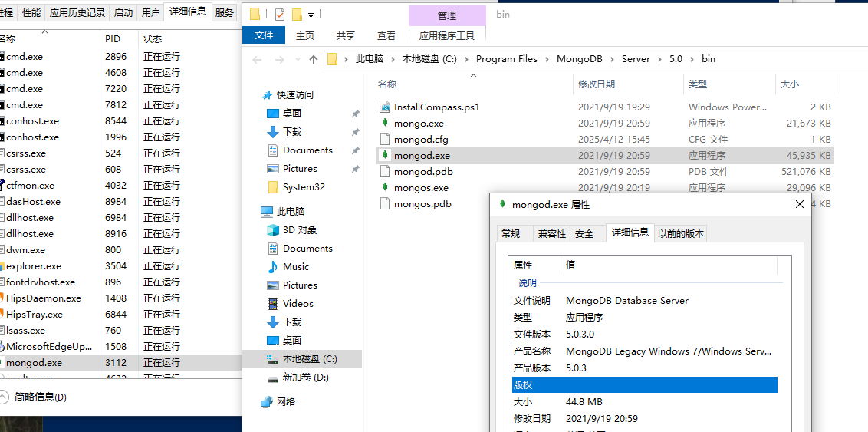Viewport: 868px width, 432px height.
Task: Expand the breadcrumb chevron after MongoDB
Action: point(612,59)
